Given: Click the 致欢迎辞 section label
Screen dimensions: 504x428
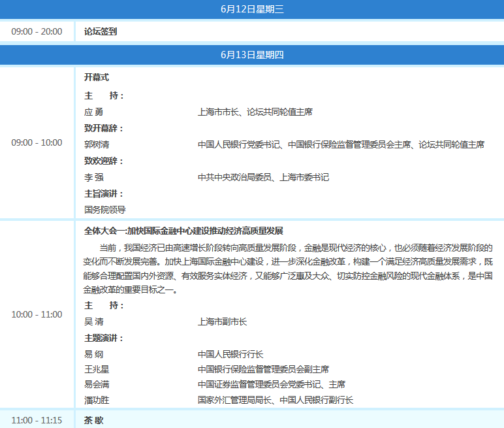Looking at the screenshot, I should (103, 161).
